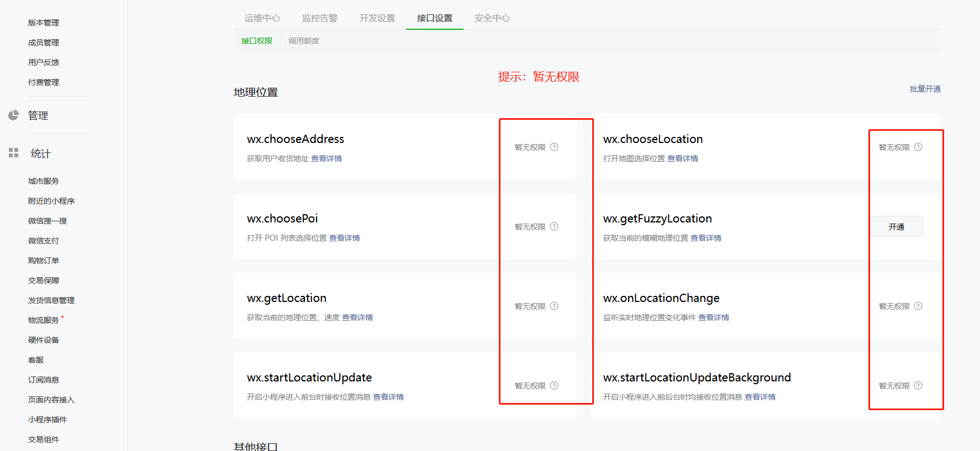Select 成员管理 in the left sidebar
Image resolution: width=980 pixels, height=451 pixels.
(44, 43)
